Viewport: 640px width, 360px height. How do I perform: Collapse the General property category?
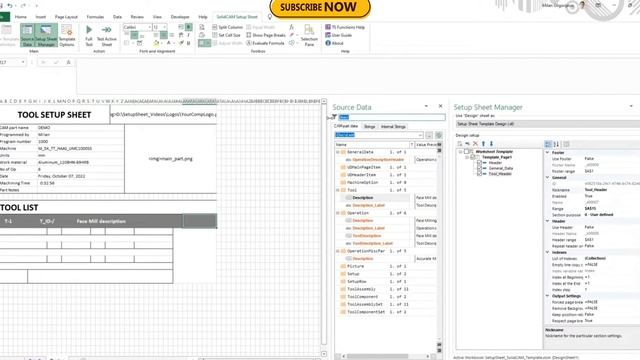click(548, 177)
